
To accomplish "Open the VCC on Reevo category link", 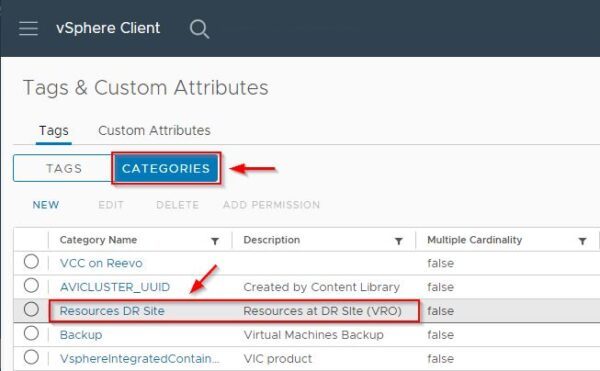I will click(101, 263).
